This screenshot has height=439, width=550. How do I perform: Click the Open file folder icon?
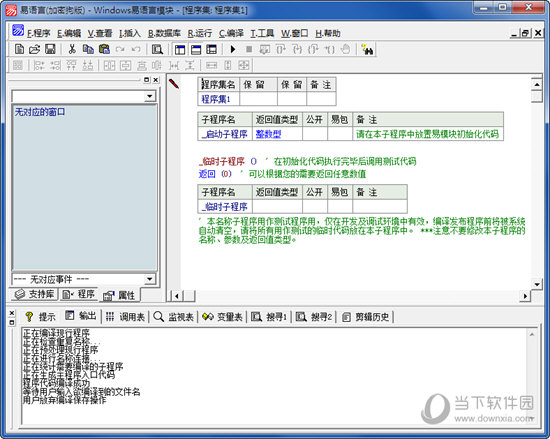click(x=34, y=49)
